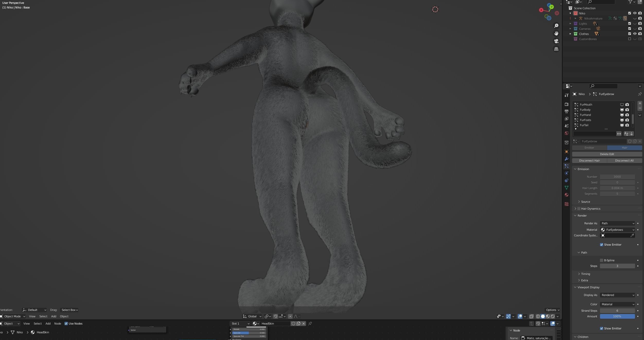Pin the properties editor context
The height and width of the screenshot is (340, 644).
click(x=640, y=94)
